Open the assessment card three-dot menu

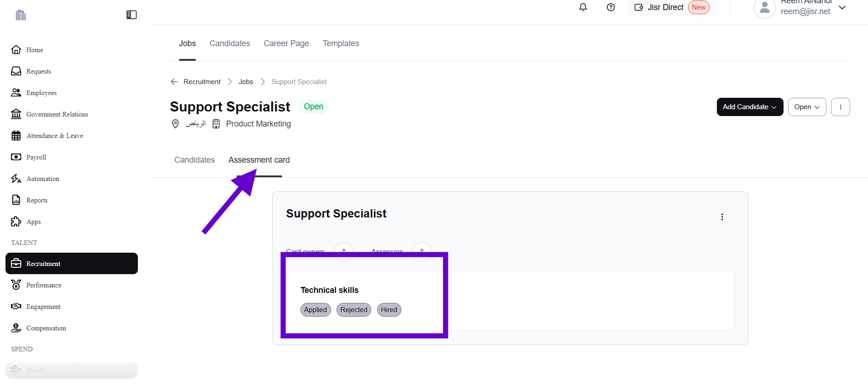point(722,217)
